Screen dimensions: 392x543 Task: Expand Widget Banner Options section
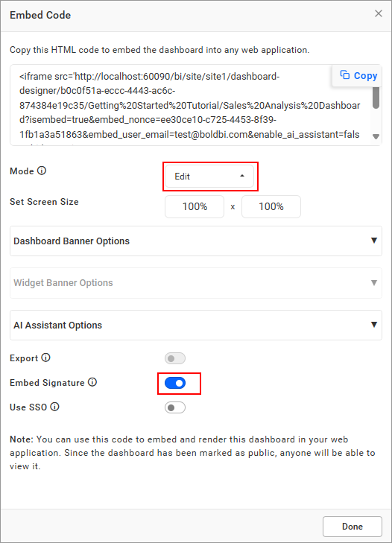tap(196, 283)
